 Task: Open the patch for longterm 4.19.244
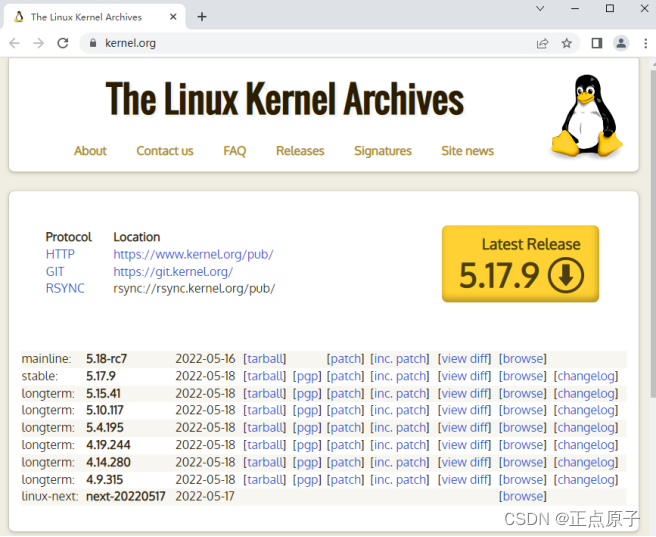pyautogui.click(x=345, y=445)
